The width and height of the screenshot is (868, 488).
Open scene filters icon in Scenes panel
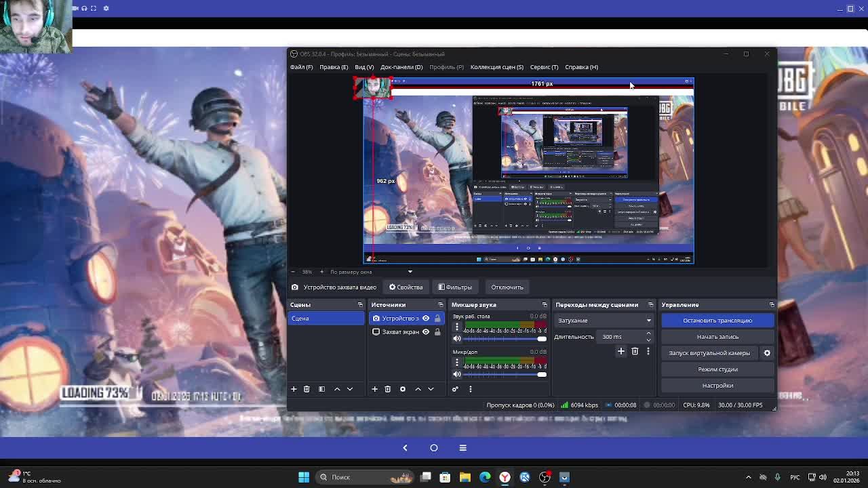[321, 389]
